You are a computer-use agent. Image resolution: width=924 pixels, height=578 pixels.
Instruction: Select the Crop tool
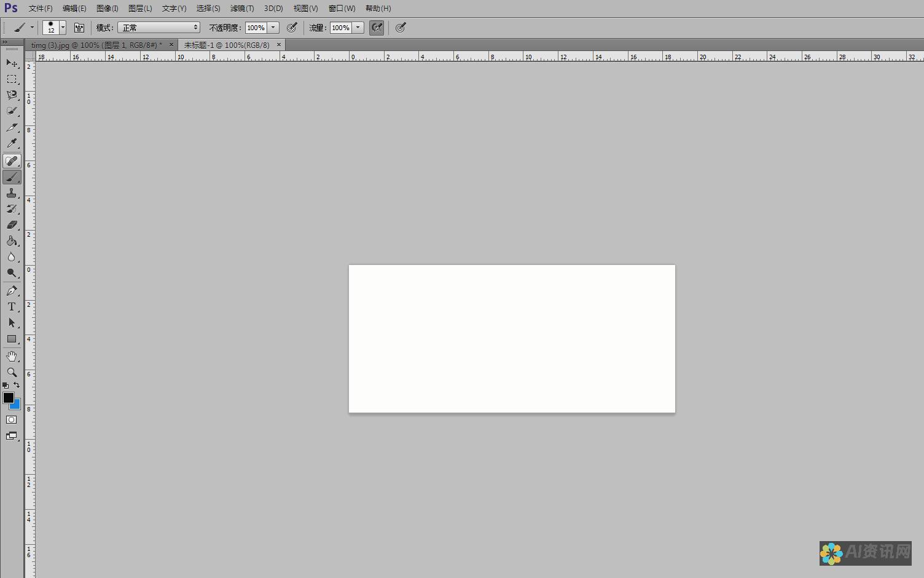(x=12, y=127)
